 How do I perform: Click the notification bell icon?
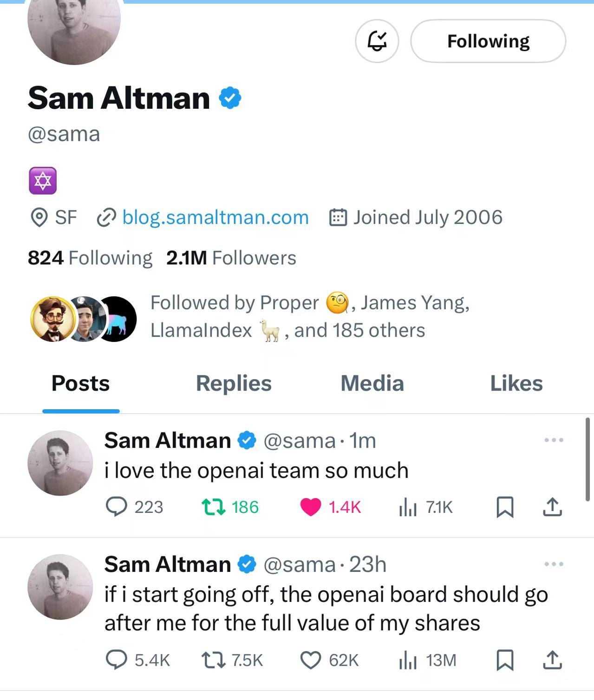coord(377,41)
